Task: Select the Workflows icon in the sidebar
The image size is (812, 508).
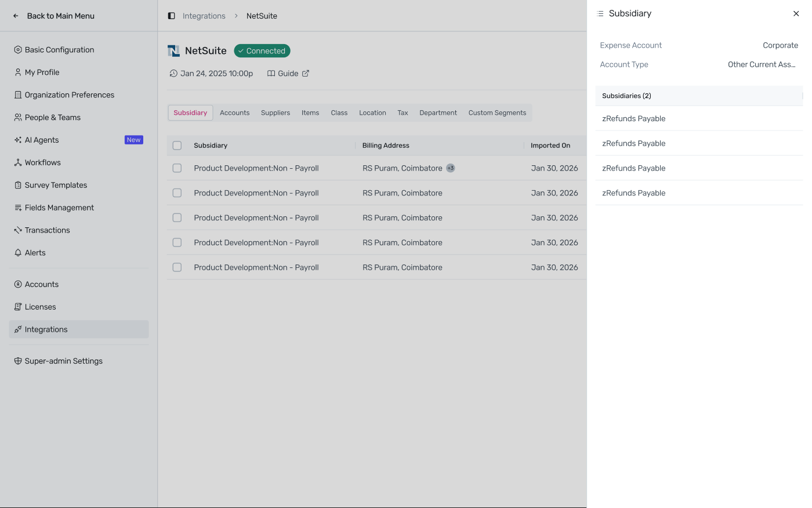Action: 18,163
